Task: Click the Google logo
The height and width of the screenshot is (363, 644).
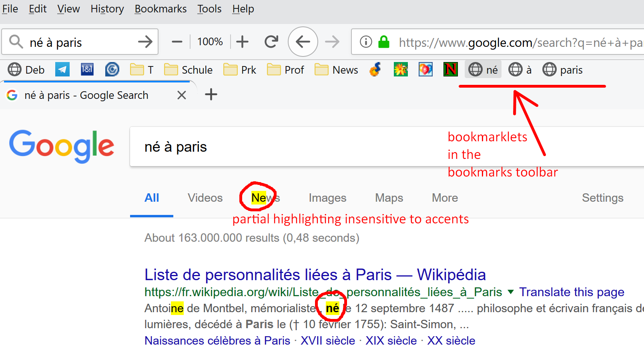Action: tap(62, 146)
